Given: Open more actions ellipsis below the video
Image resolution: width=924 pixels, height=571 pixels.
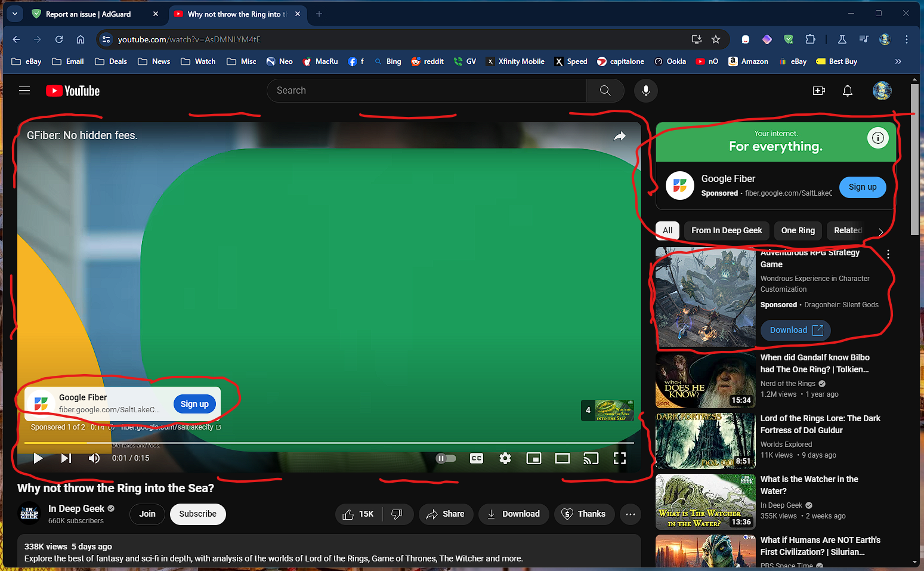Looking at the screenshot, I should tap(631, 514).
